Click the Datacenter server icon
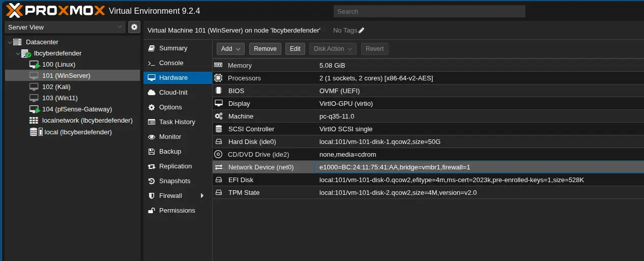Image resolution: width=644 pixels, height=261 pixels. click(17, 42)
